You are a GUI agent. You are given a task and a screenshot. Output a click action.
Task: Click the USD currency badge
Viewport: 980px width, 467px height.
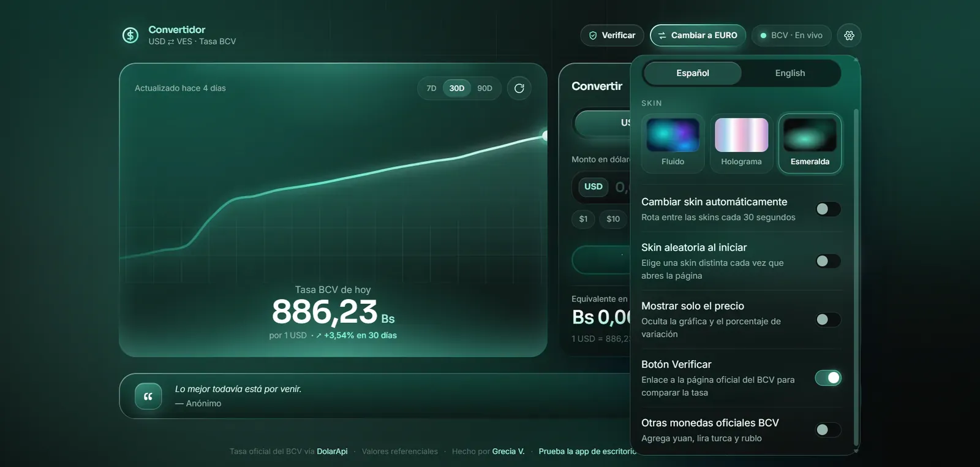point(593,186)
